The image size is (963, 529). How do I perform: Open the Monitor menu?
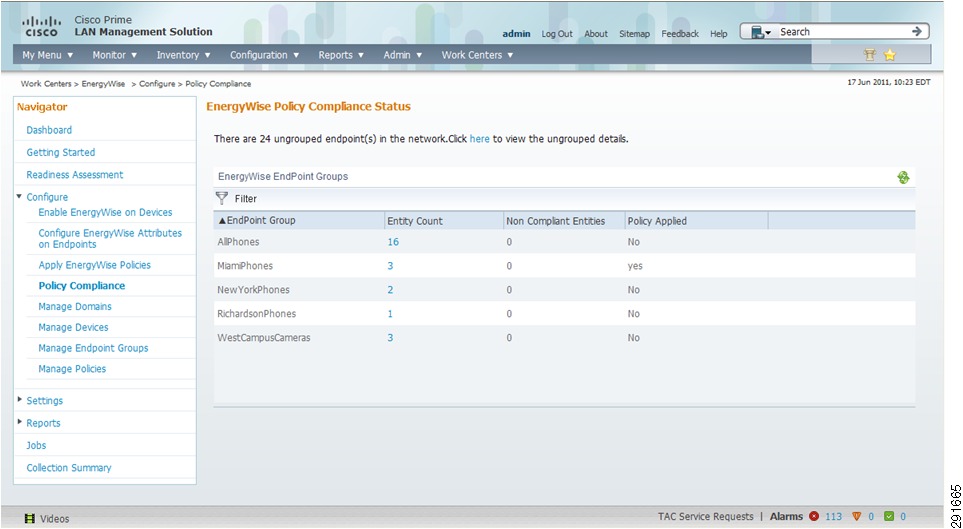tap(115, 55)
